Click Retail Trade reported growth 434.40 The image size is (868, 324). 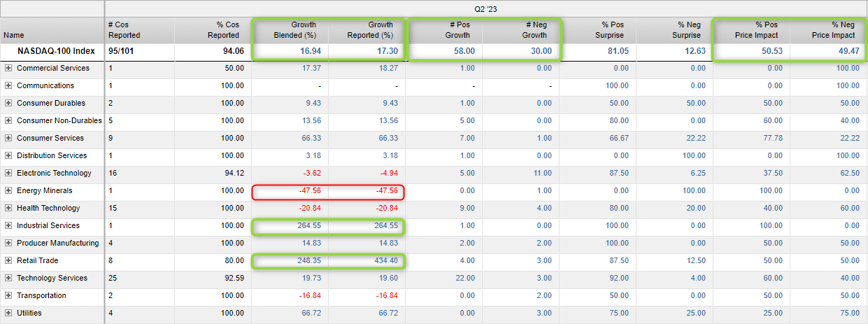(386, 261)
